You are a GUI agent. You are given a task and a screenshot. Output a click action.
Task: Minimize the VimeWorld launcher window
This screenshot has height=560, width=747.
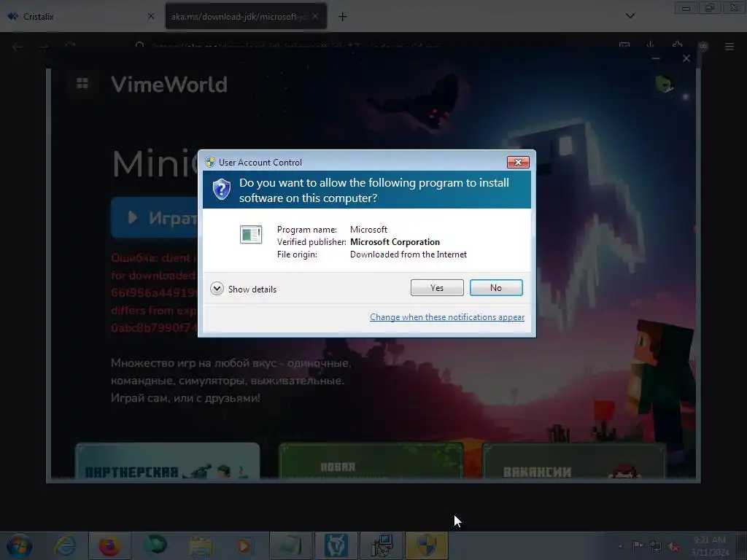coord(656,58)
